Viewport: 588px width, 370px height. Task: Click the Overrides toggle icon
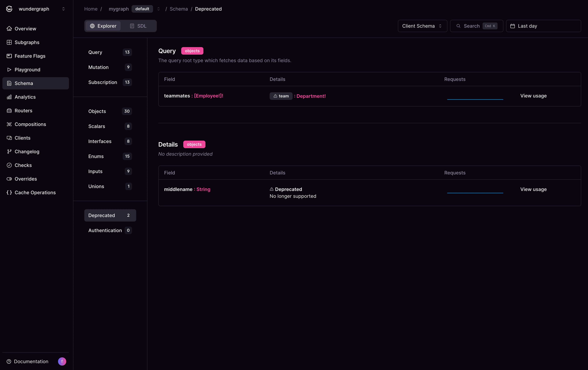tap(9, 179)
